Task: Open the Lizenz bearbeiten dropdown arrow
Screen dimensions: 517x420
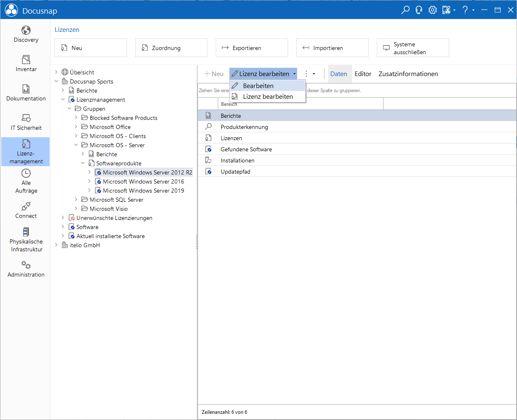Action: click(x=294, y=74)
